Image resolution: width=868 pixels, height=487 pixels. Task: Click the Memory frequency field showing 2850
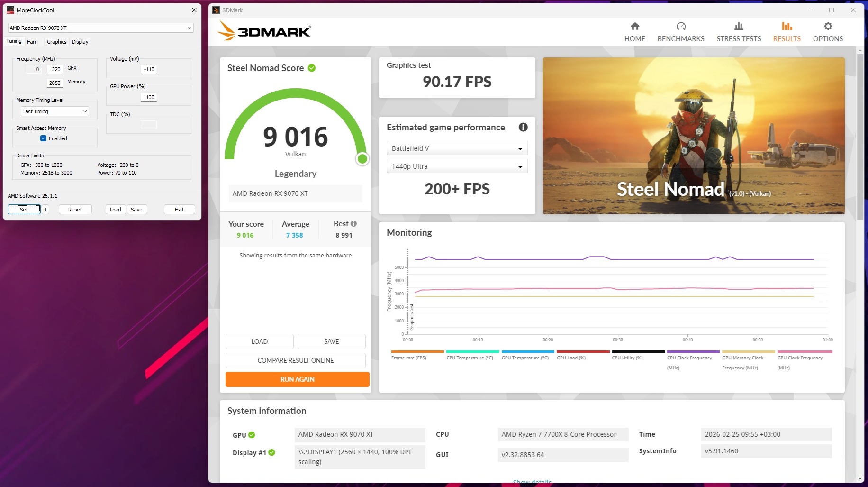pyautogui.click(x=55, y=83)
